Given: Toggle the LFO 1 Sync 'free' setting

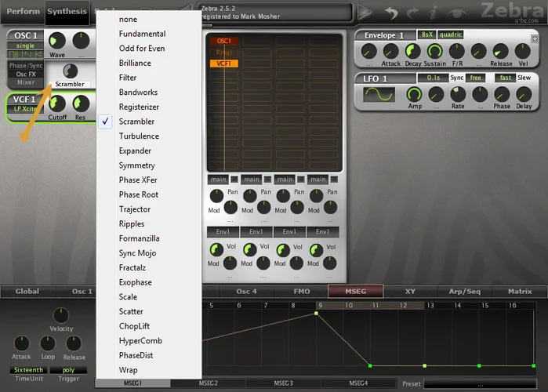Looking at the screenshot, I should tap(475, 78).
